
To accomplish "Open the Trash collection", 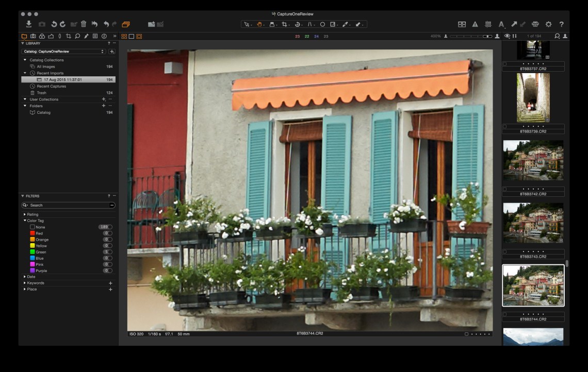I will point(41,93).
